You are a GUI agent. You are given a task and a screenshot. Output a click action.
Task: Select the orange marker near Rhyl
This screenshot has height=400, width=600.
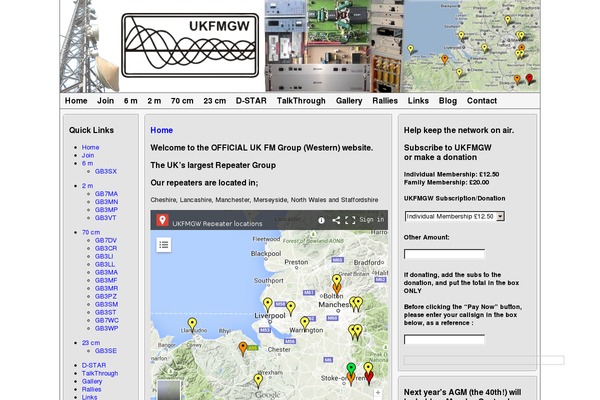pyautogui.click(x=243, y=349)
